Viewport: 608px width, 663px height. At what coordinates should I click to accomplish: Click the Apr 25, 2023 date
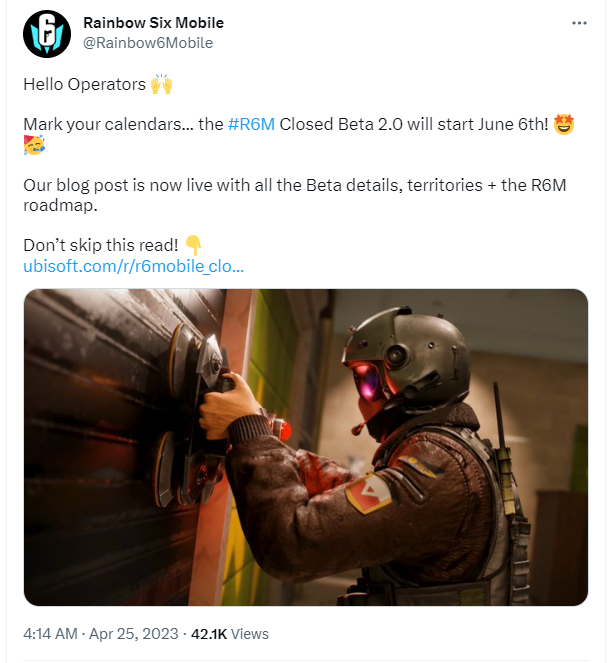(134, 634)
